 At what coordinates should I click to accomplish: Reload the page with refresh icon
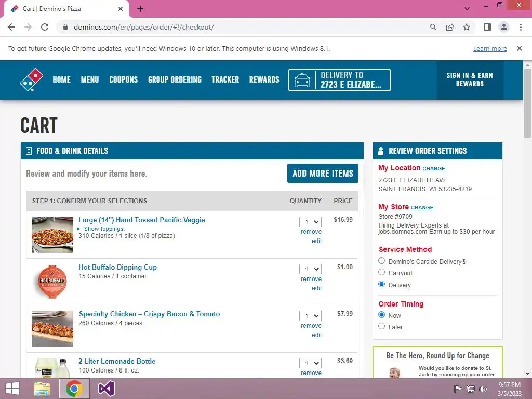pos(45,27)
